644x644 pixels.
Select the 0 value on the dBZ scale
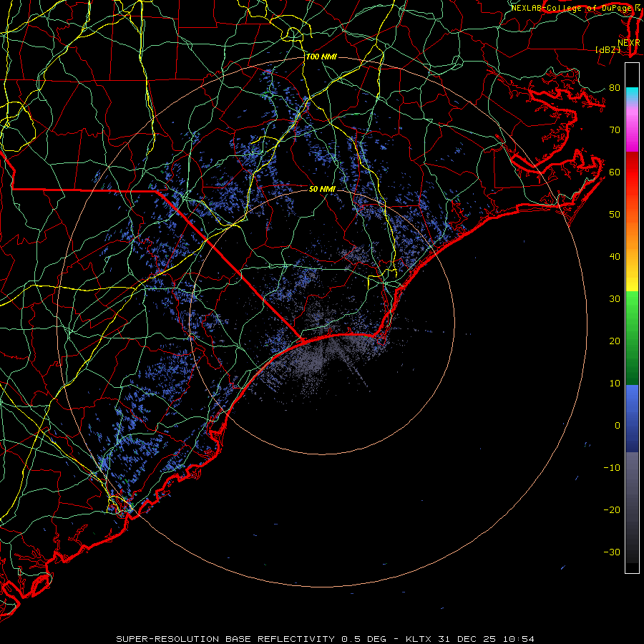pos(618,426)
